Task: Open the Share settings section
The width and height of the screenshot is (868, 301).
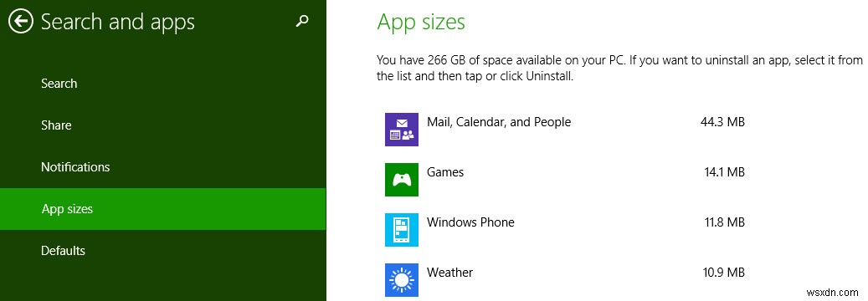Action: point(162,125)
